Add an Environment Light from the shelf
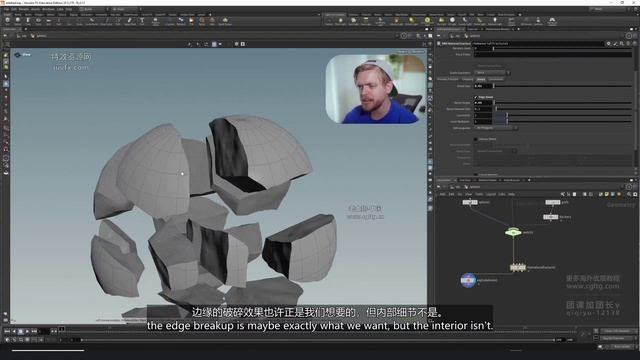640x360 pixels. (x=427, y=21)
